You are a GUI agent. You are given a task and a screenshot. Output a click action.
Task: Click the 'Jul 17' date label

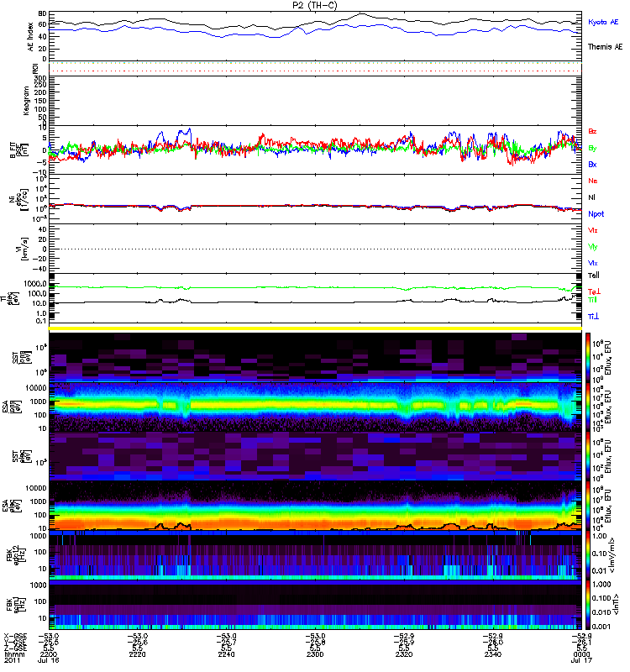coord(581,660)
